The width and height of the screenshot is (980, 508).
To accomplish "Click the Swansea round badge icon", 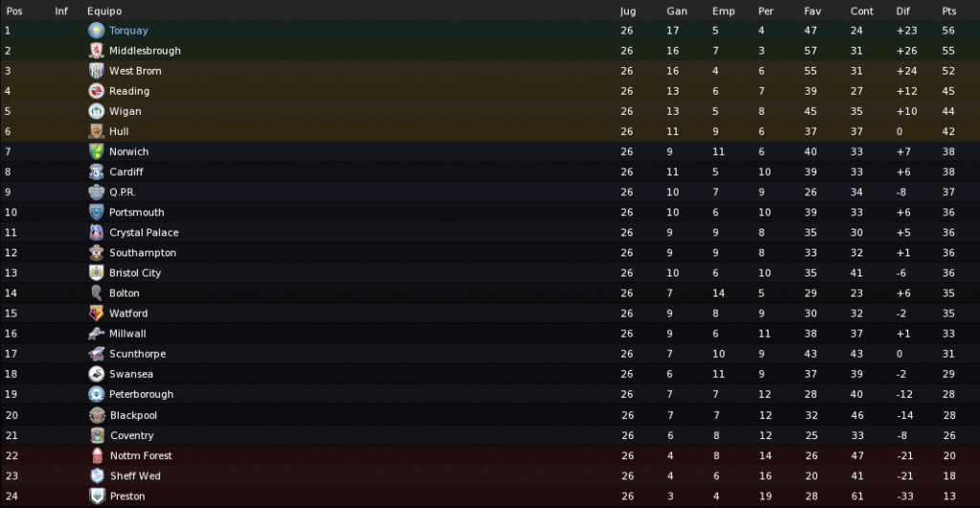I will point(97,374).
